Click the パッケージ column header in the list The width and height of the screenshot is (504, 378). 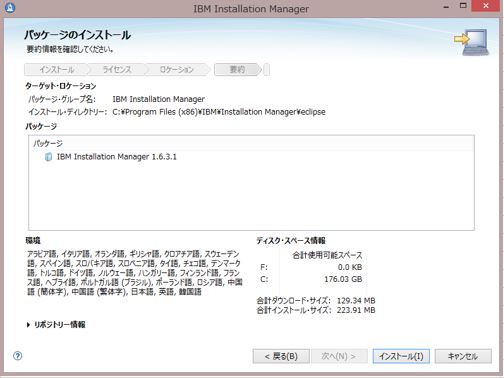pos(251,144)
